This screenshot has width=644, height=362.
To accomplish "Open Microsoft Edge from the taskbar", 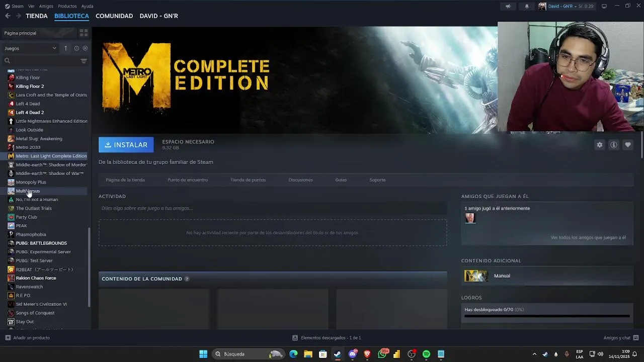I will pos(293,354).
